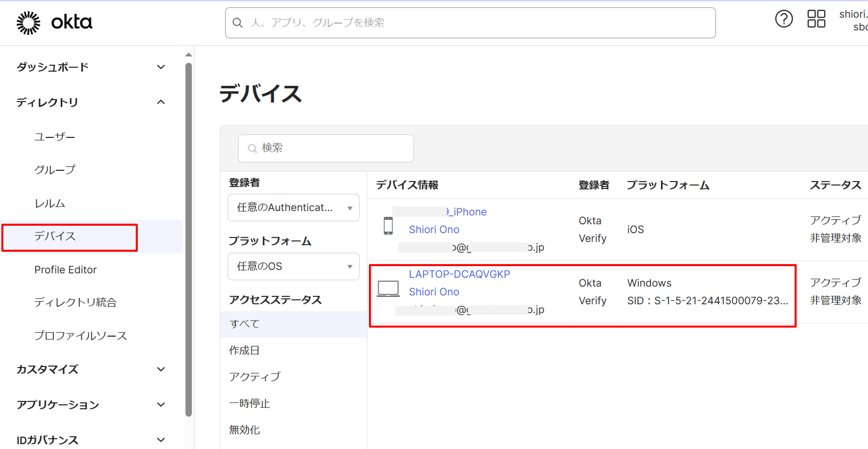Click the sidebar scroll up arrow
868x449 pixels.
tap(189, 55)
